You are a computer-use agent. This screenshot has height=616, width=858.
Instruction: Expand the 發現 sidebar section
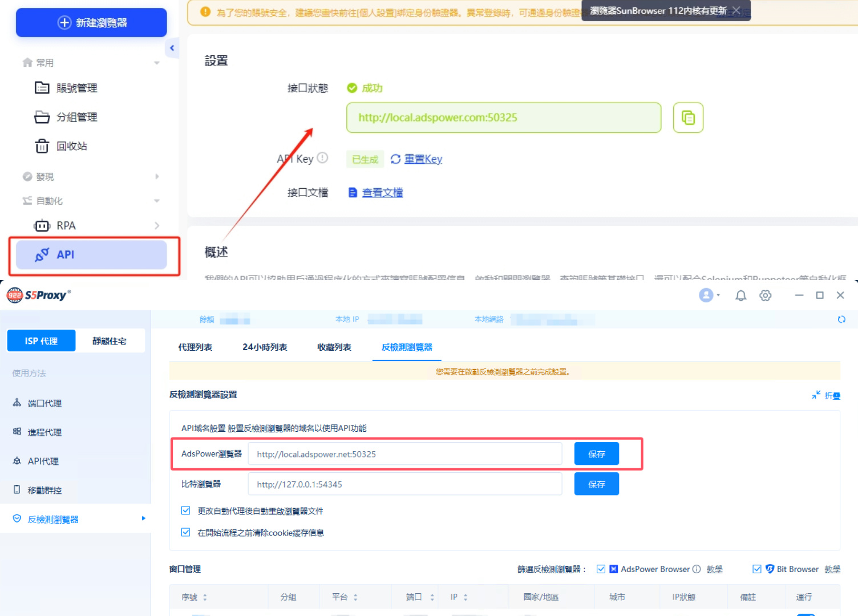click(x=157, y=177)
